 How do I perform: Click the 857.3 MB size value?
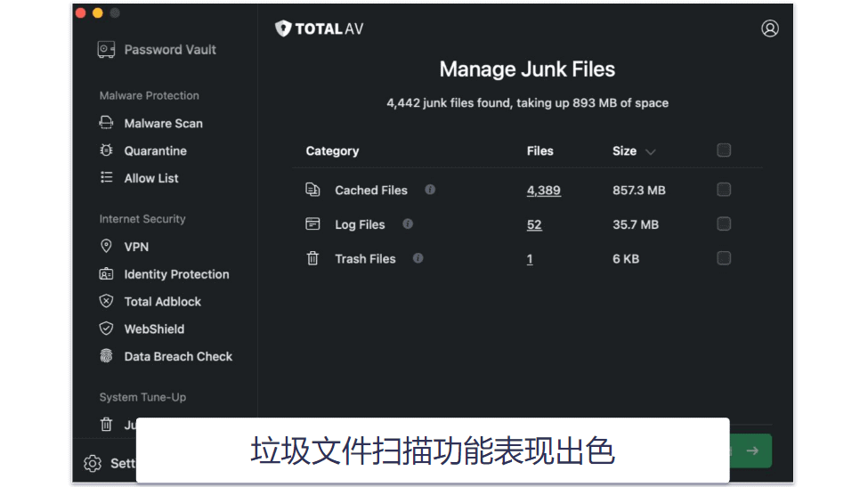coord(639,191)
